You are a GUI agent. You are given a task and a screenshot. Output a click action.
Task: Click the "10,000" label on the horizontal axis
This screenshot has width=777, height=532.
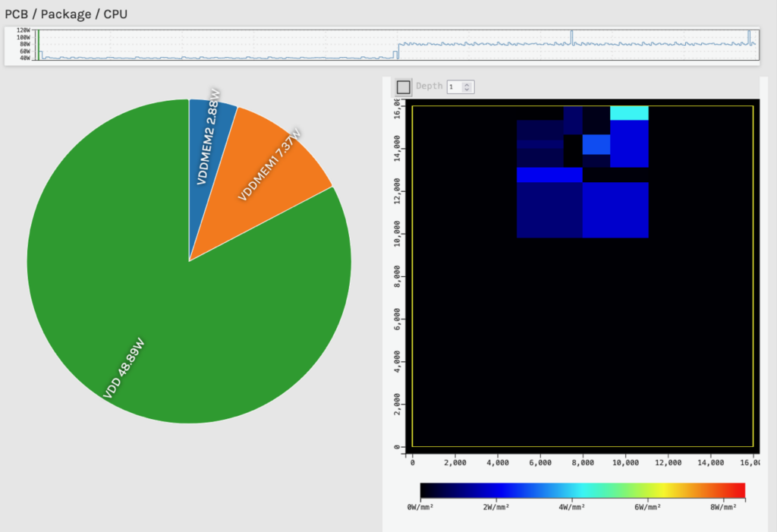point(625,463)
